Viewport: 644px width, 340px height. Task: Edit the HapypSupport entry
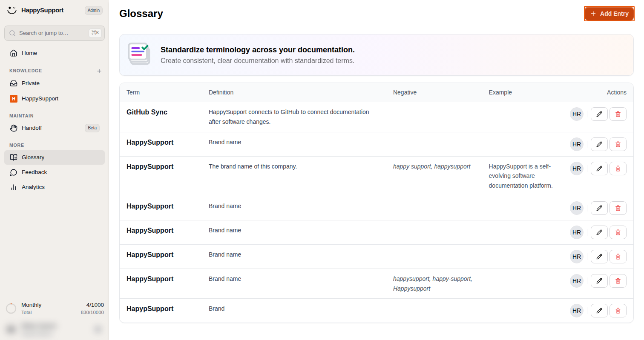point(599,311)
